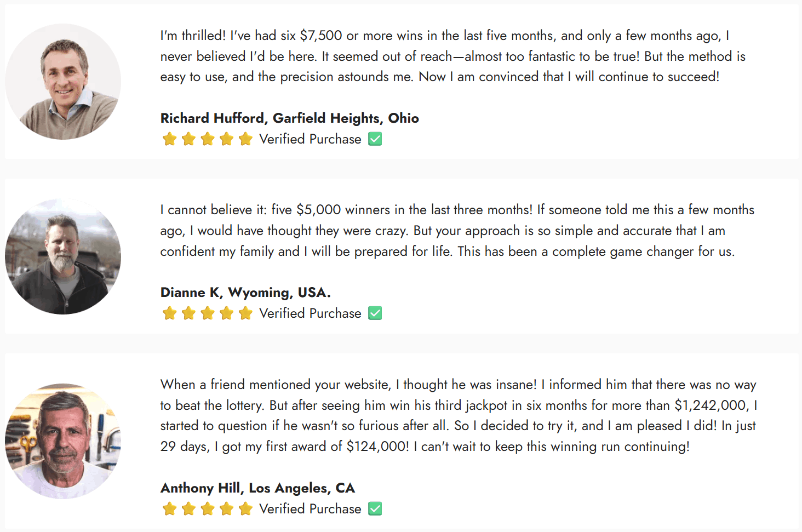The image size is (802, 532).
Task: Click the third star under Richard Hufford's review
Action: pos(208,139)
